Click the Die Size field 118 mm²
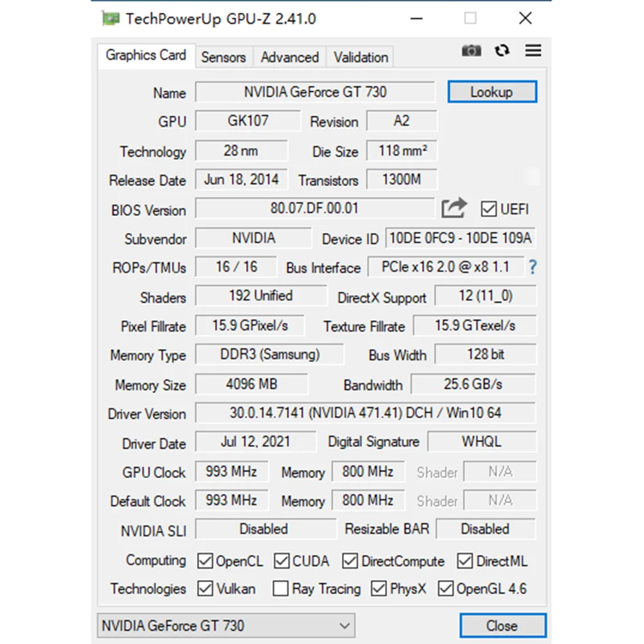Viewport: 644px width, 644px height. pyautogui.click(x=402, y=151)
